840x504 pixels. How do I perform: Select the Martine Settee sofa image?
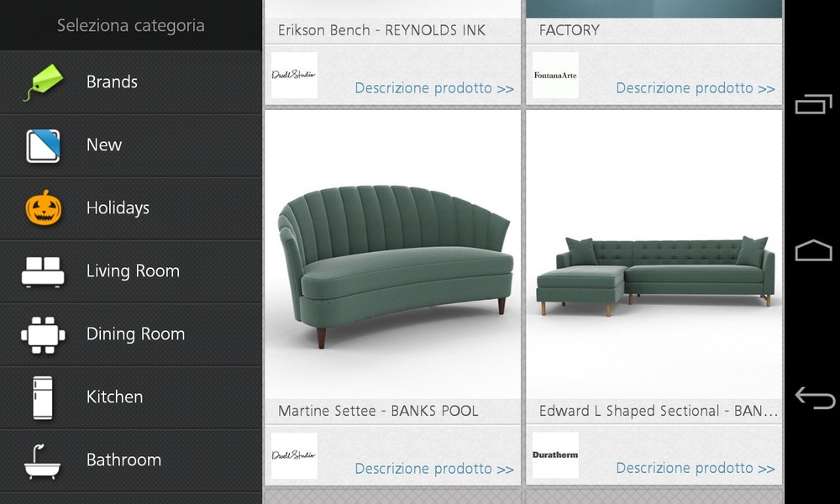(392, 255)
